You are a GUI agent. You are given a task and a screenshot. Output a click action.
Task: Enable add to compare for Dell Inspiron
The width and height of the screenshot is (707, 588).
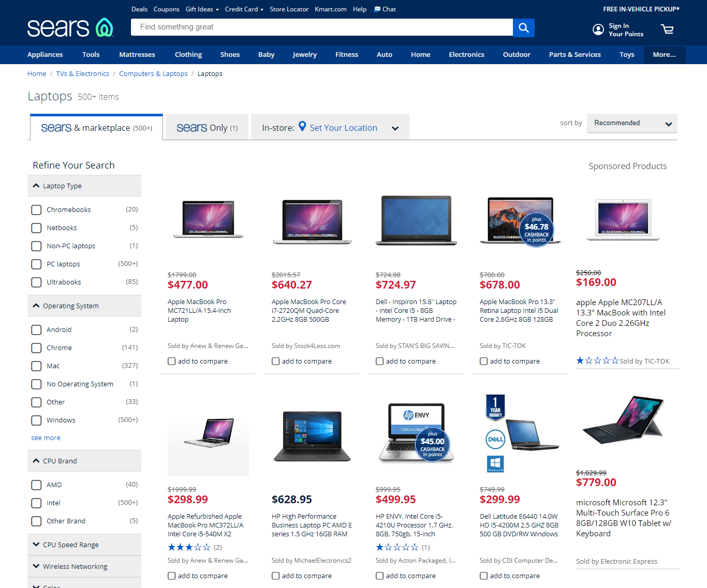380,361
